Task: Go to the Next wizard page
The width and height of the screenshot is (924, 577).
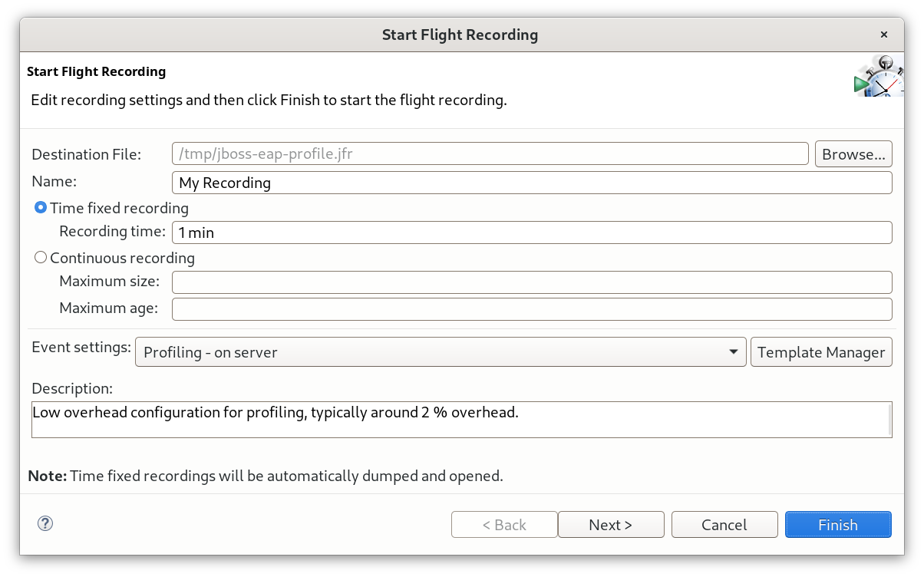Action: point(610,525)
